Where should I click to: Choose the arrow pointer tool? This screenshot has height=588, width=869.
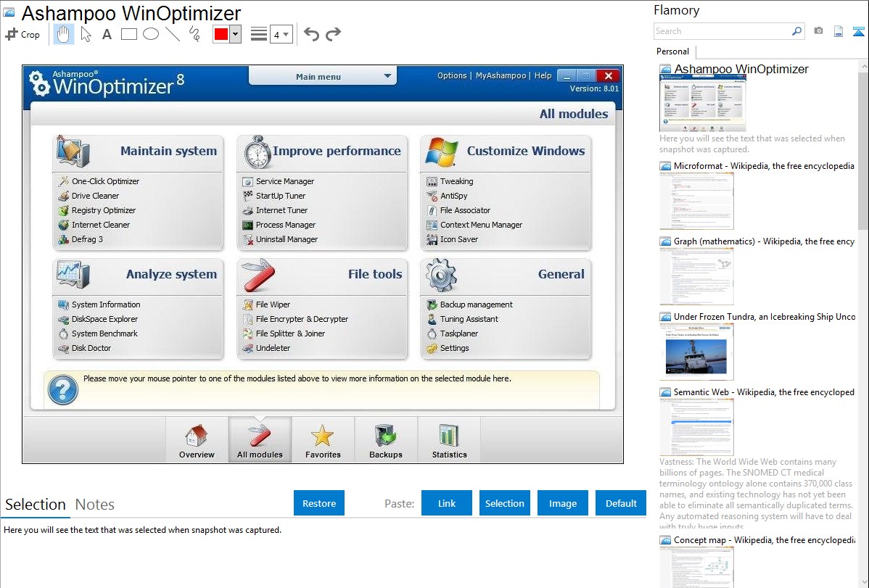(x=86, y=34)
